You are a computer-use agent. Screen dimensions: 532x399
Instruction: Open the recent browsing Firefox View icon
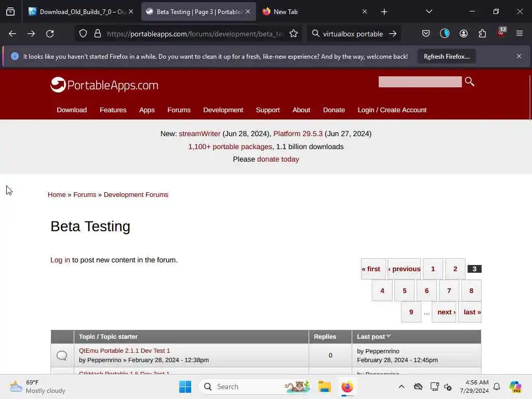pos(10,12)
